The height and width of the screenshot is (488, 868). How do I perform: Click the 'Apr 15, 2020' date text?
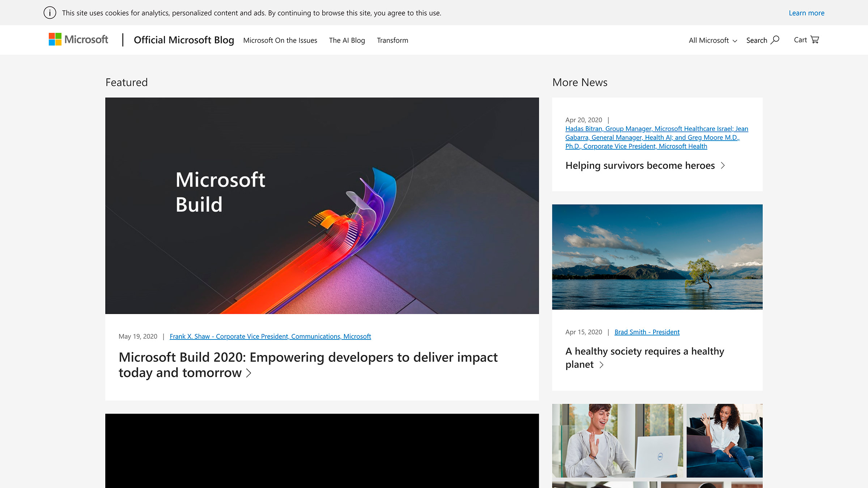pos(583,332)
